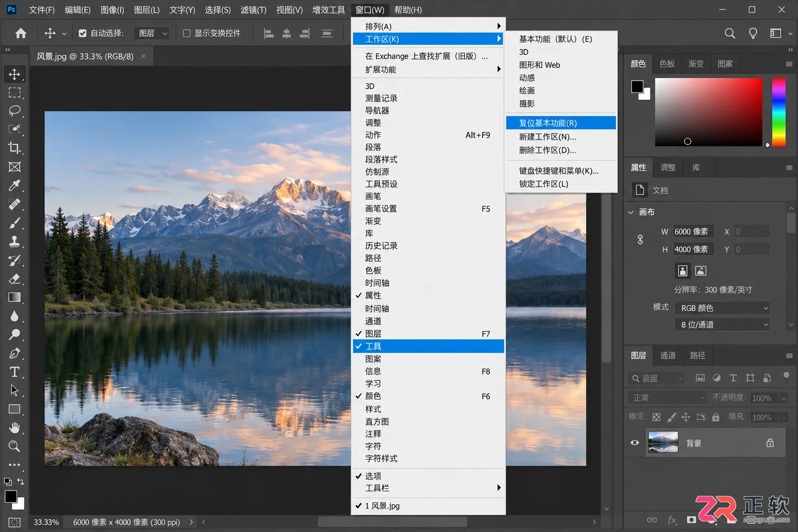Open the 滤镜(T) menu
Screen dimensions: 798x532
point(253,10)
